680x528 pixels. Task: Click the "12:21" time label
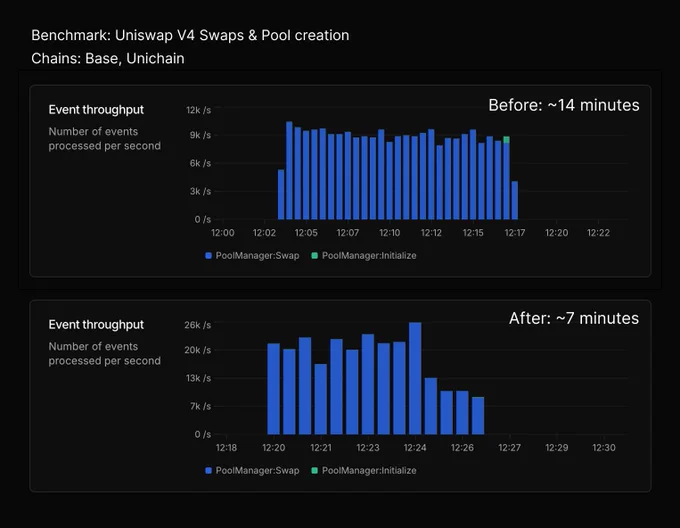coord(321,448)
